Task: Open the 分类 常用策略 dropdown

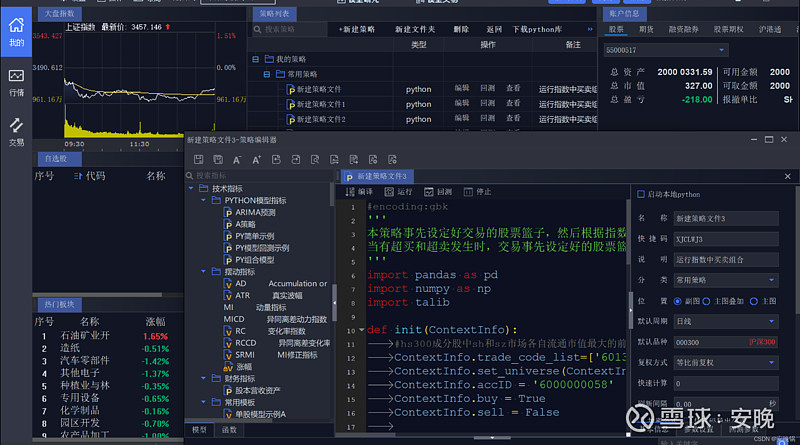Action: pyautogui.click(x=726, y=279)
